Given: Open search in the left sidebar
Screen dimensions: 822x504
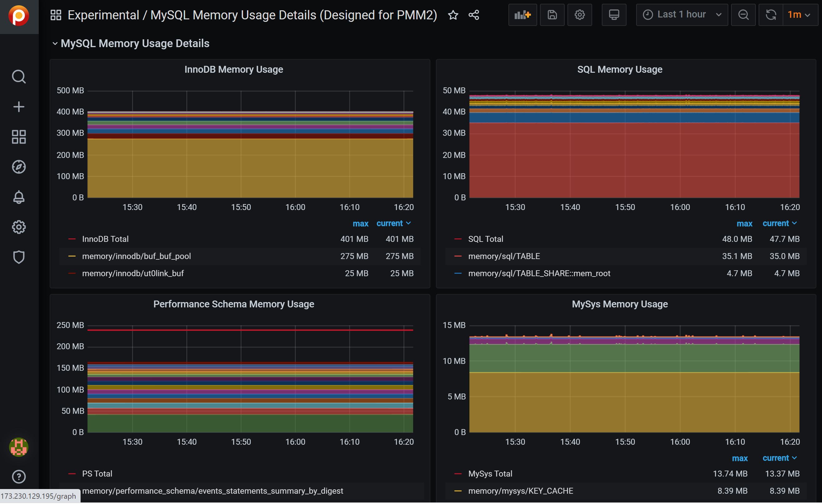Looking at the screenshot, I should [19, 77].
